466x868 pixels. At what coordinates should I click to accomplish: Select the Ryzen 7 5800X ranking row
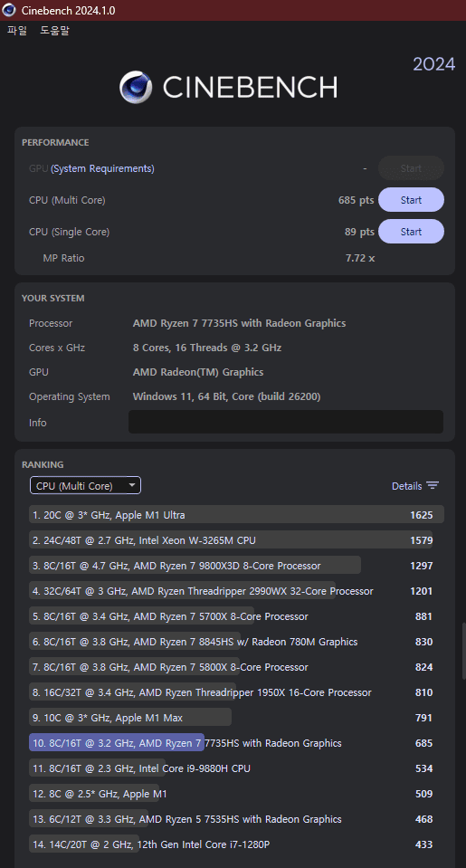pos(236,667)
